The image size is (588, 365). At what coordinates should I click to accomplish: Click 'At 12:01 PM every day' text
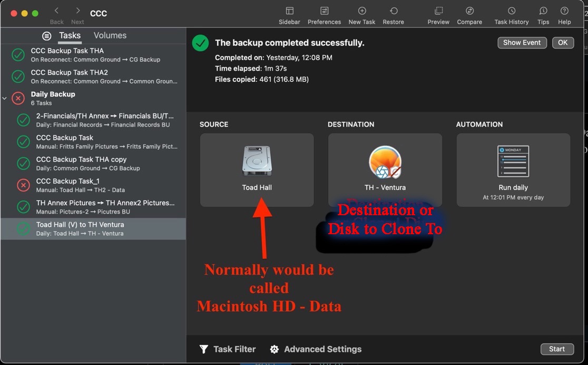click(x=513, y=197)
